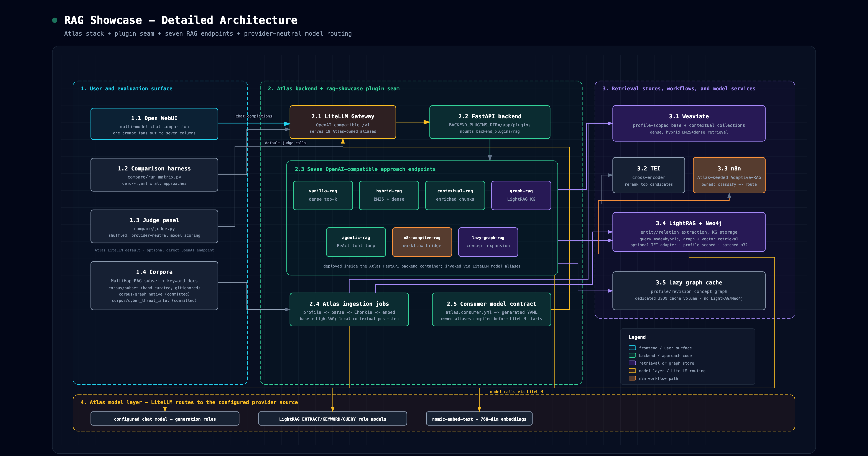Select nomic-embed-text 768-dim embeddings box
The width and height of the screenshot is (868, 456).
pyautogui.click(x=479, y=419)
